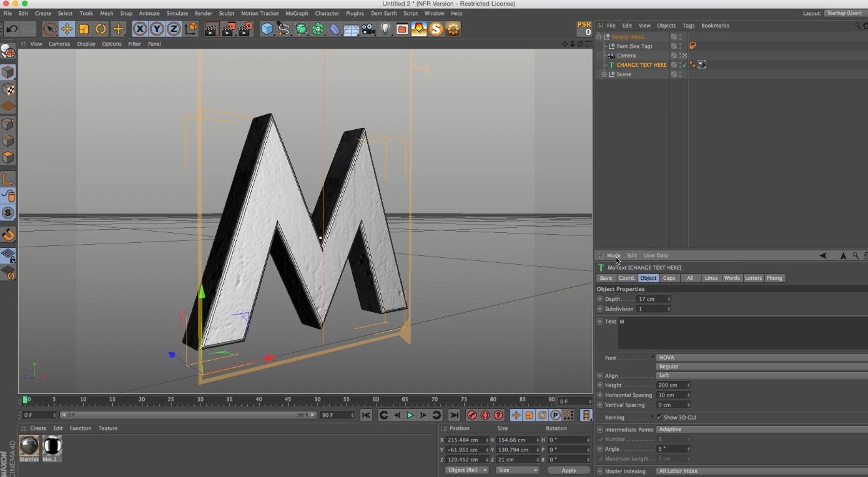Viewport: 868px width, 477px height.
Task: Expand the Scene object tree
Action: pyautogui.click(x=604, y=74)
